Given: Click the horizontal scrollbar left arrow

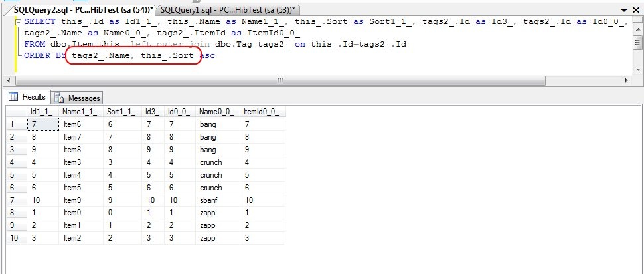Looking at the screenshot, I should click(x=8, y=80).
